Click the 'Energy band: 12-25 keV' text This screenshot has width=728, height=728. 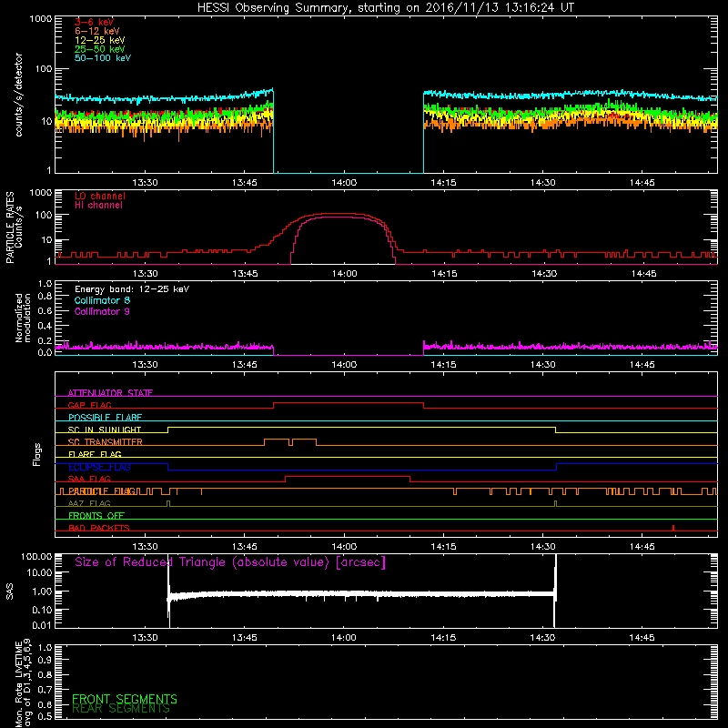(132, 289)
